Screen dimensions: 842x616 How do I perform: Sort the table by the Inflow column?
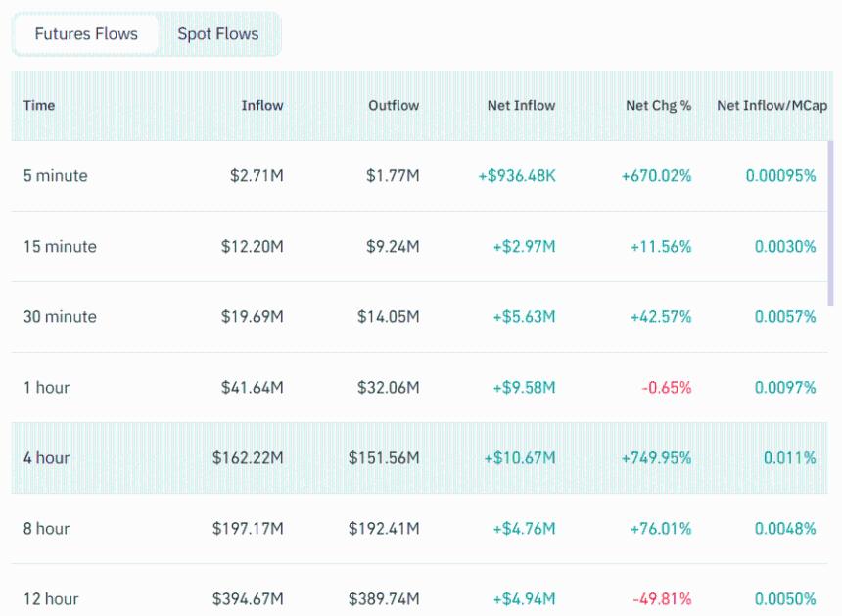point(262,105)
